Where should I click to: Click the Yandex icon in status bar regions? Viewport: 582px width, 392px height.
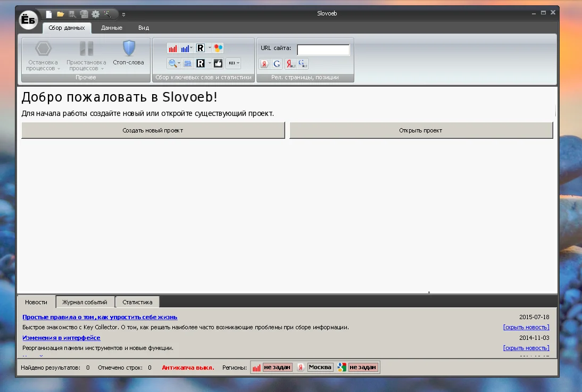pyautogui.click(x=301, y=368)
